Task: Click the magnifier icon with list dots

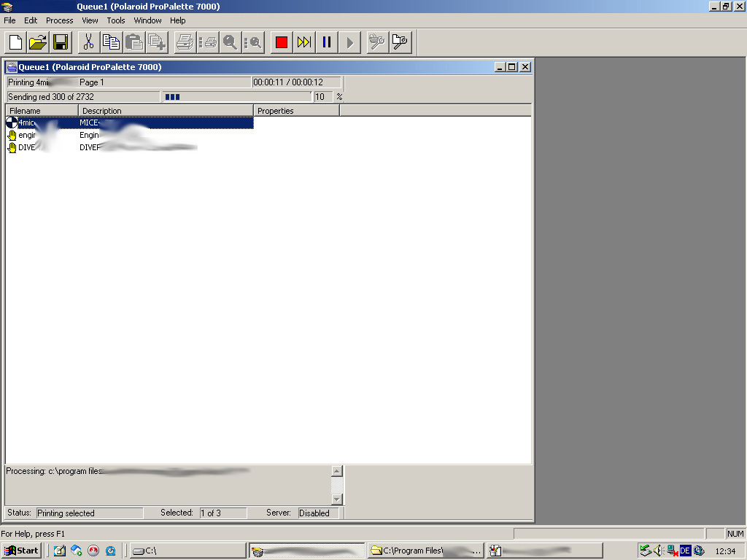Action: [253, 42]
